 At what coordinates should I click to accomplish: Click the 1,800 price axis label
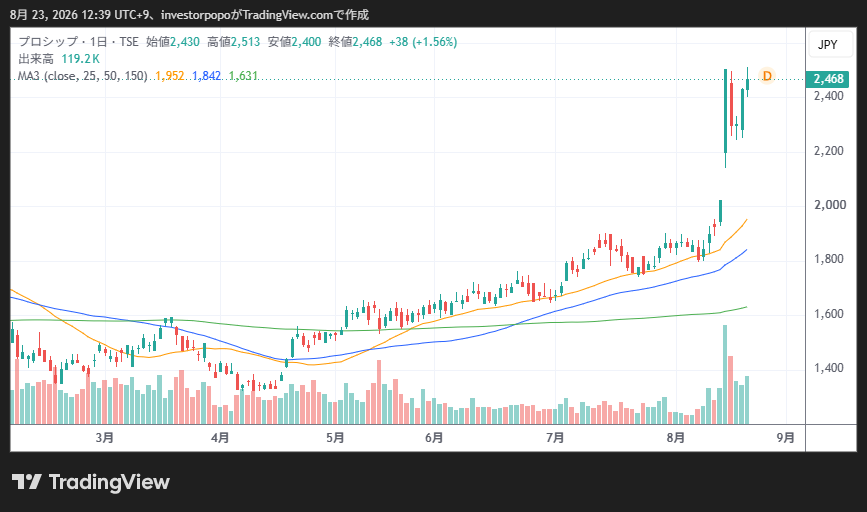[x=829, y=259]
